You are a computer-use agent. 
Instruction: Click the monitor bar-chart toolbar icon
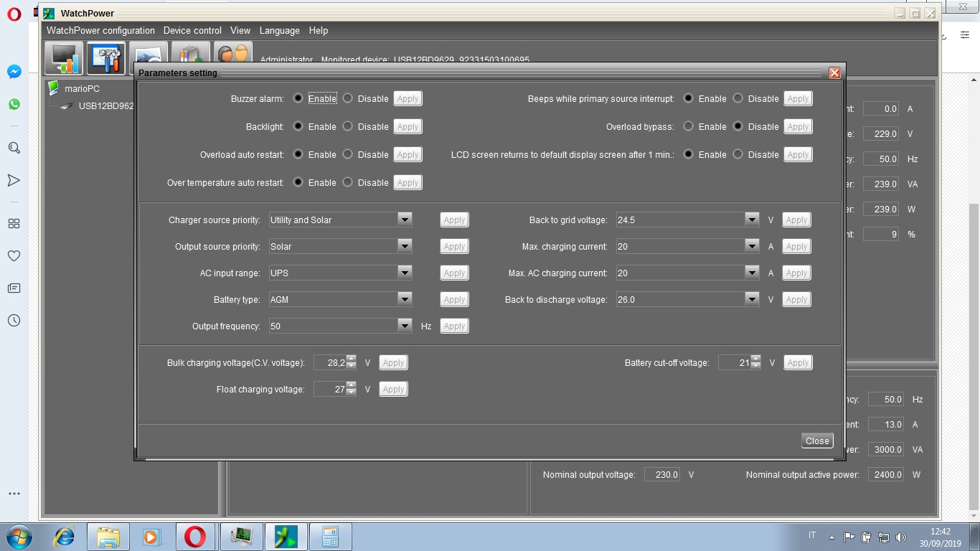tap(63, 58)
